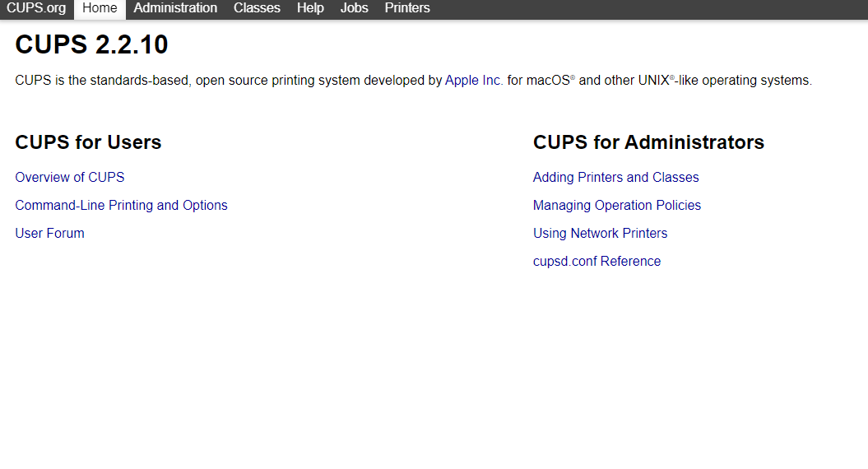Click the word UNIX in the description
The image size is (868, 469).
coord(654,81)
